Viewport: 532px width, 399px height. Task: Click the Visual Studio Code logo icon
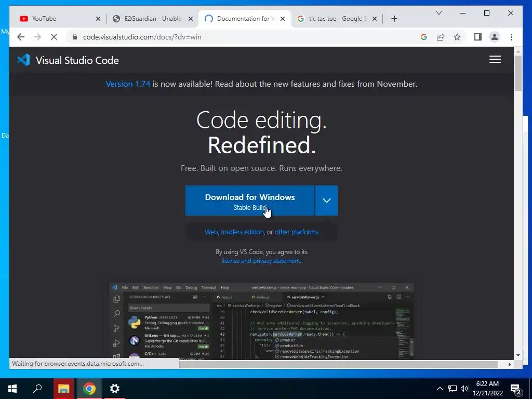coord(23,60)
